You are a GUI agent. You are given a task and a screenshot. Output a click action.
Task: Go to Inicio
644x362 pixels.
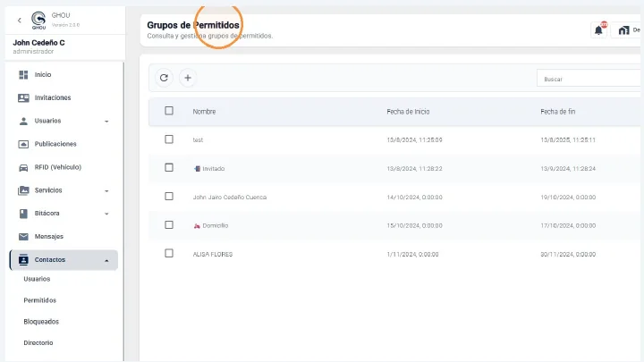tap(43, 75)
